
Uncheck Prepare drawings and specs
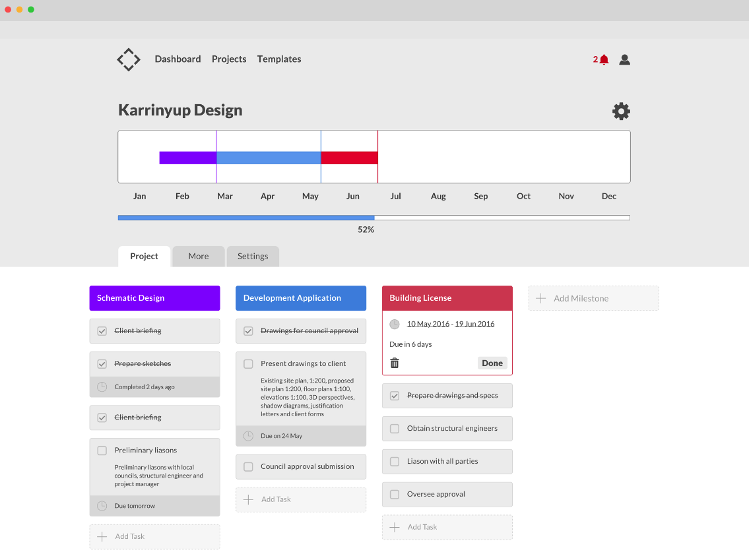395,396
